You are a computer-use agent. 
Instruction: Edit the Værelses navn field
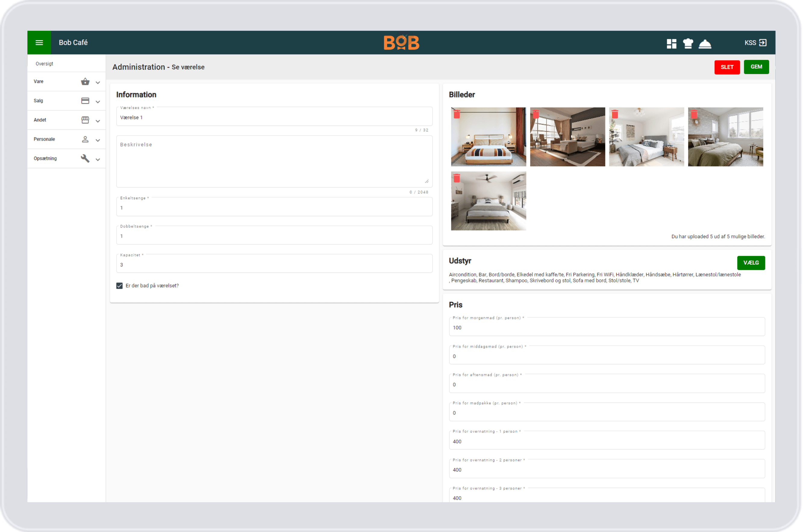coord(274,117)
